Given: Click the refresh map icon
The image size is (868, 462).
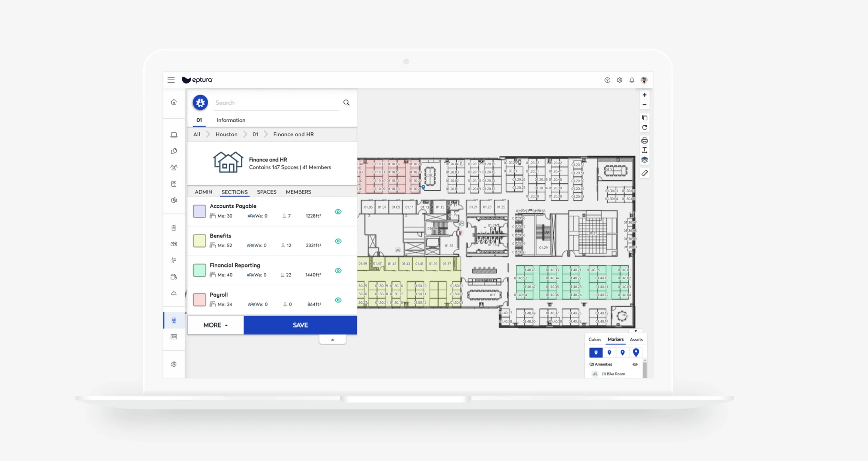Looking at the screenshot, I should (x=644, y=128).
